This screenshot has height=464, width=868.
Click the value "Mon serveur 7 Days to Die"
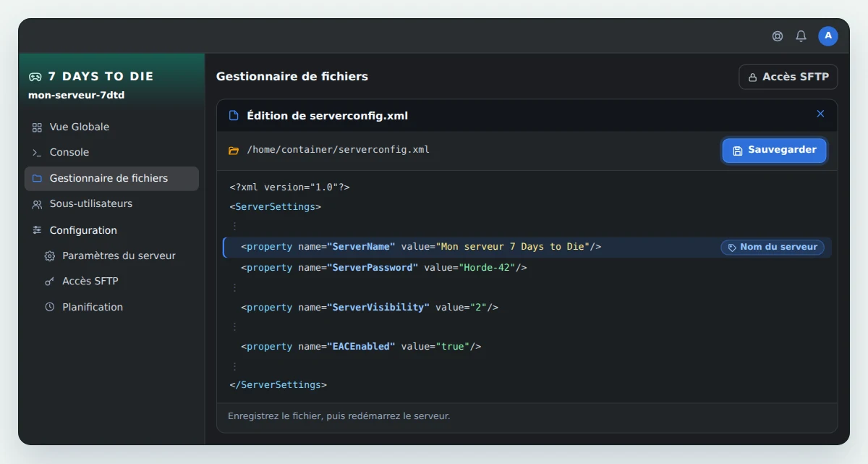pyautogui.click(x=512, y=247)
